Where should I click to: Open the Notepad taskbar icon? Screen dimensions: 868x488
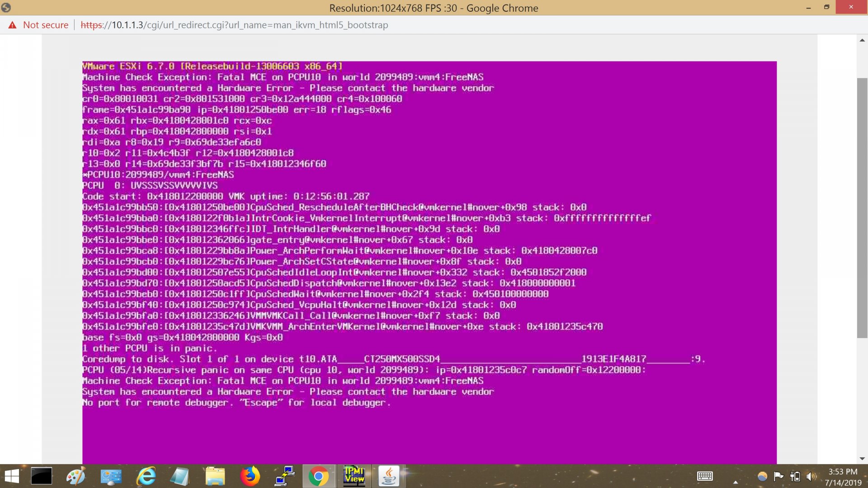pos(180,476)
